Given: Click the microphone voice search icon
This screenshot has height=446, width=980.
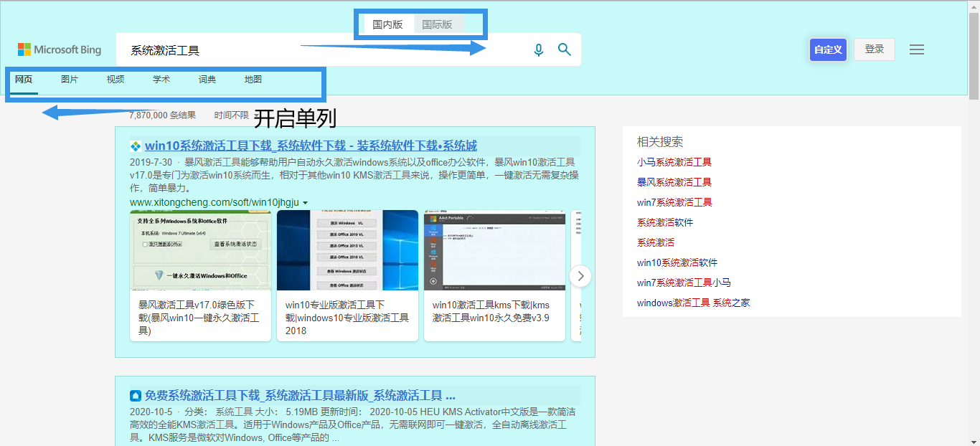Looking at the screenshot, I should coord(539,49).
